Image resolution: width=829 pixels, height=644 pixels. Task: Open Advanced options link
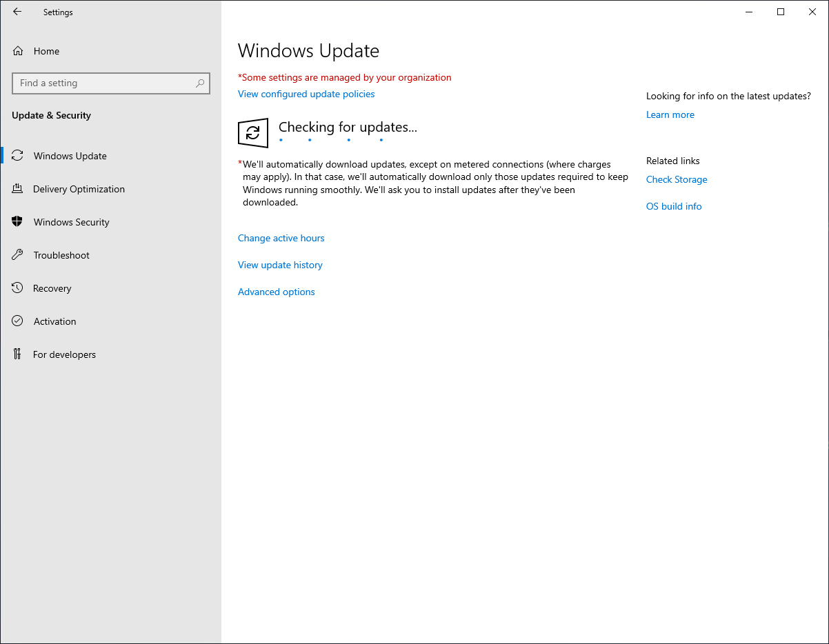[277, 292]
